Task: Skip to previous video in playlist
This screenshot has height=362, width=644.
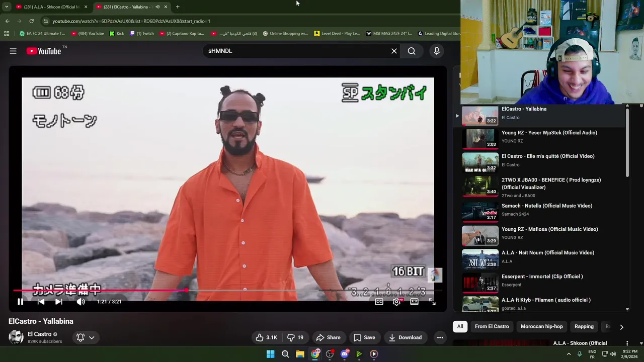Action: (x=41, y=302)
